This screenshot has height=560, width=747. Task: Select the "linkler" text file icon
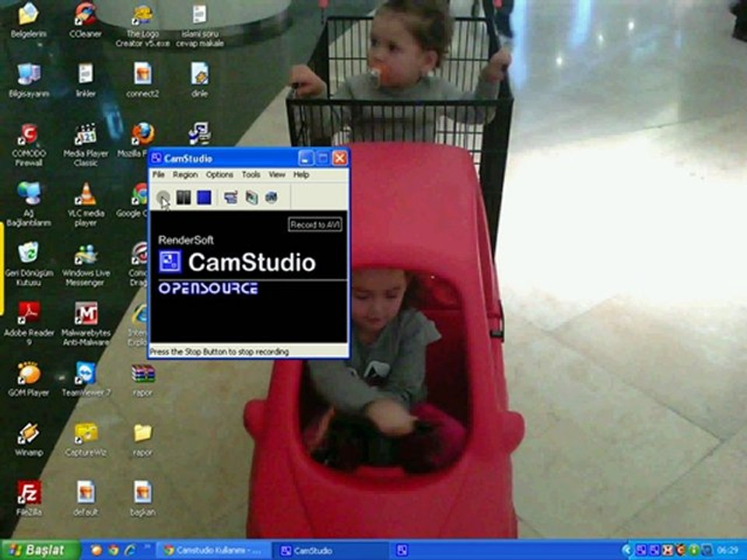coord(86,80)
